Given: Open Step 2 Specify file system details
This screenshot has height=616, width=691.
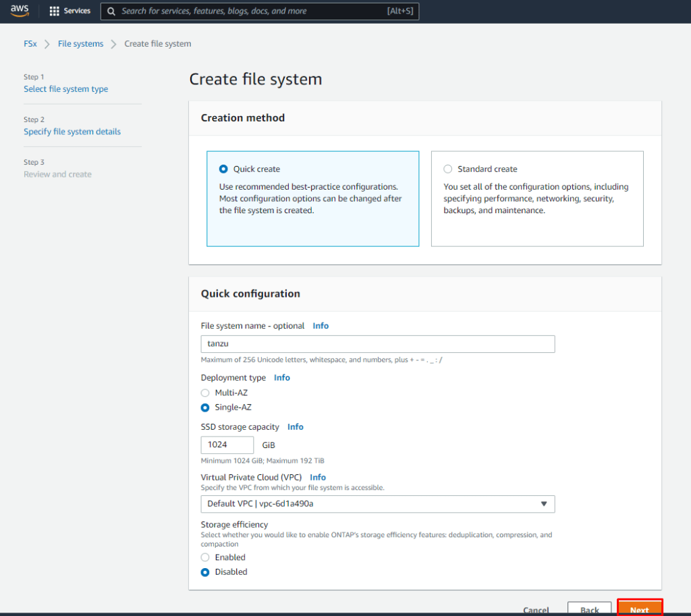Looking at the screenshot, I should point(72,132).
